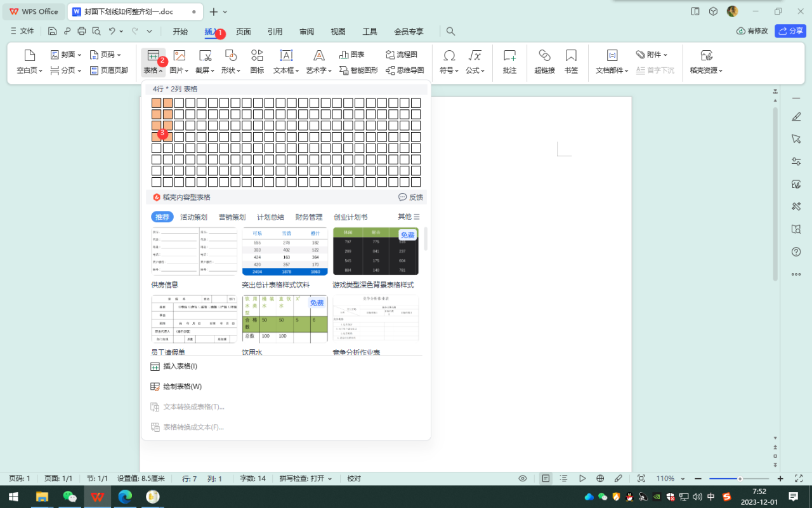The height and width of the screenshot is (508, 812).
Task: Click the 文档部件 document parts icon
Action: [x=612, y=55]
